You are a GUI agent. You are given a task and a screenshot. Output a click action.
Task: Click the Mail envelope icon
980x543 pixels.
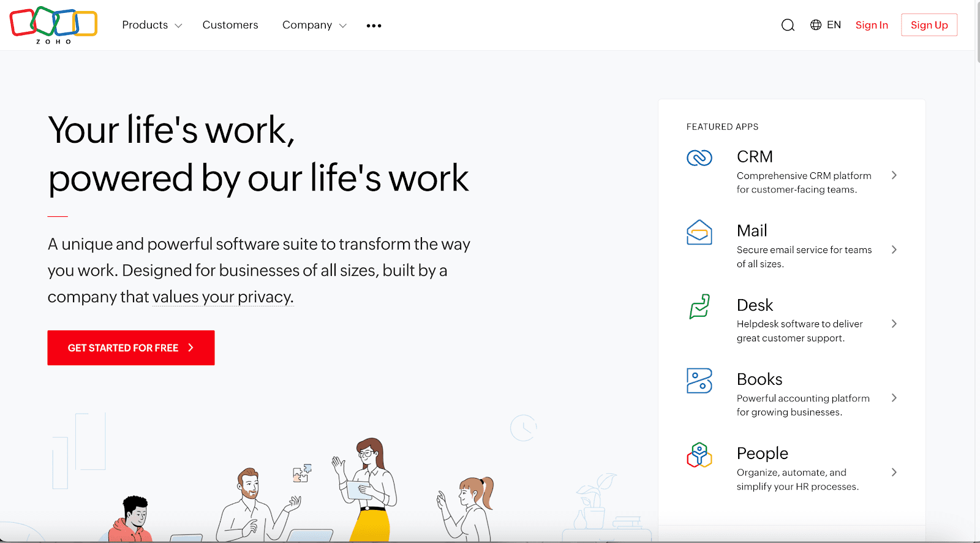pos(699,232)
